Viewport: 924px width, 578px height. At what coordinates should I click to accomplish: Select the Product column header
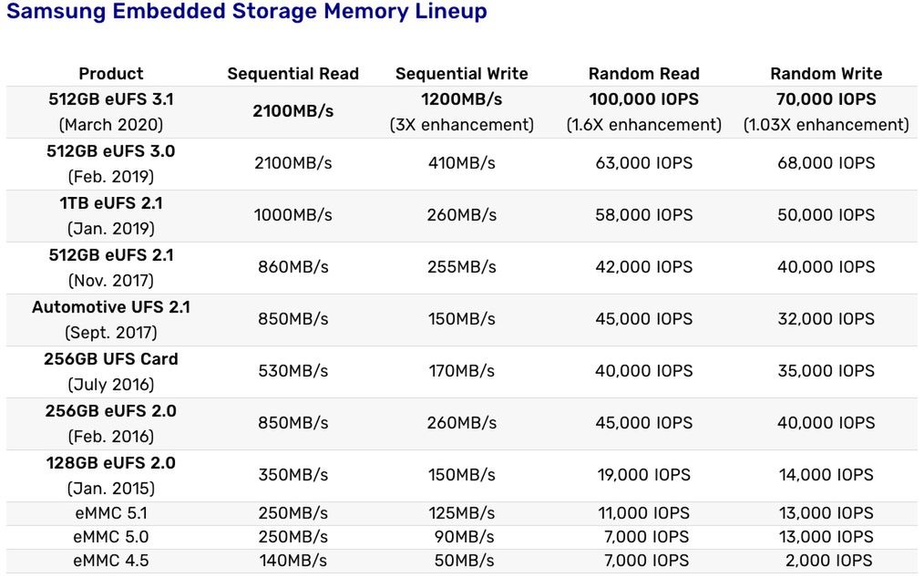pos(111,74)
